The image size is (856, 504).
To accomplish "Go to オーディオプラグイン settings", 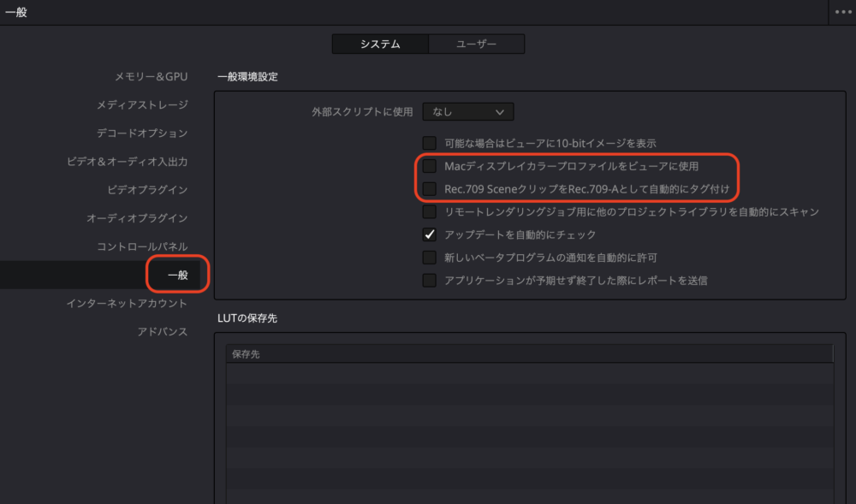I will click(137, 218).
